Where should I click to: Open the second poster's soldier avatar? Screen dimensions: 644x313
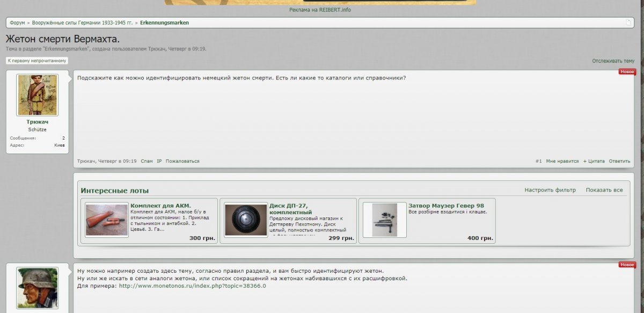37,288
